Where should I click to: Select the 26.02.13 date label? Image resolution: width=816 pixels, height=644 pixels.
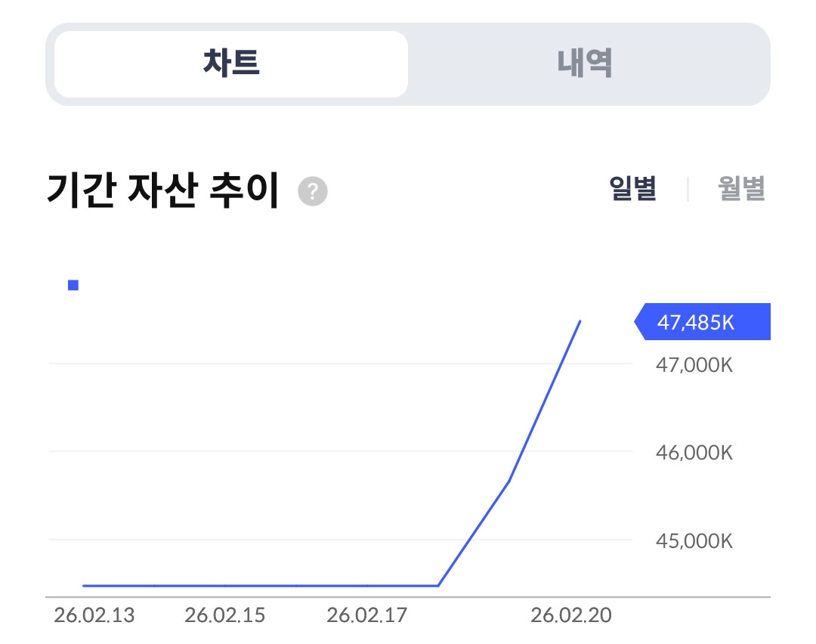94,615
